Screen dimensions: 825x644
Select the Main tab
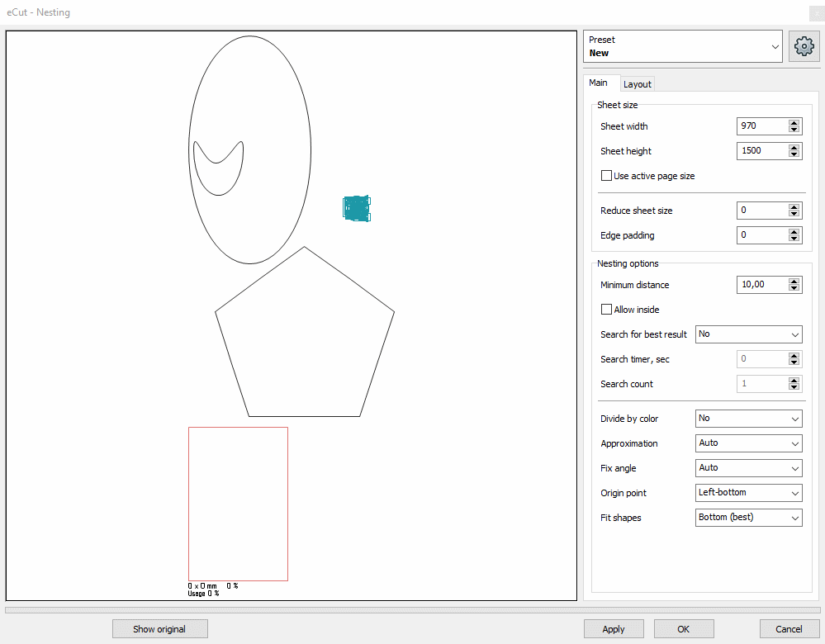598,83
